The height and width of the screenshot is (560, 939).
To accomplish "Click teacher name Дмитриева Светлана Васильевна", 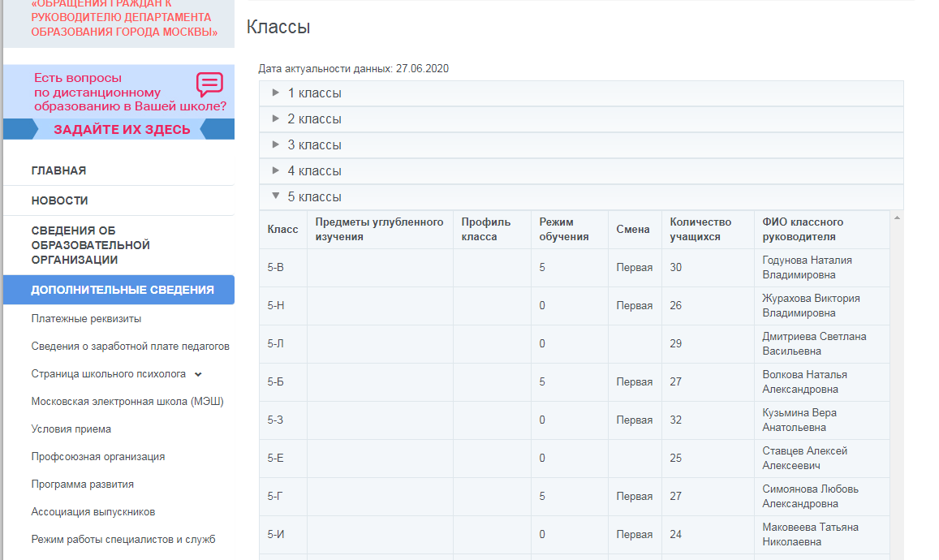I will coord(814,344).
